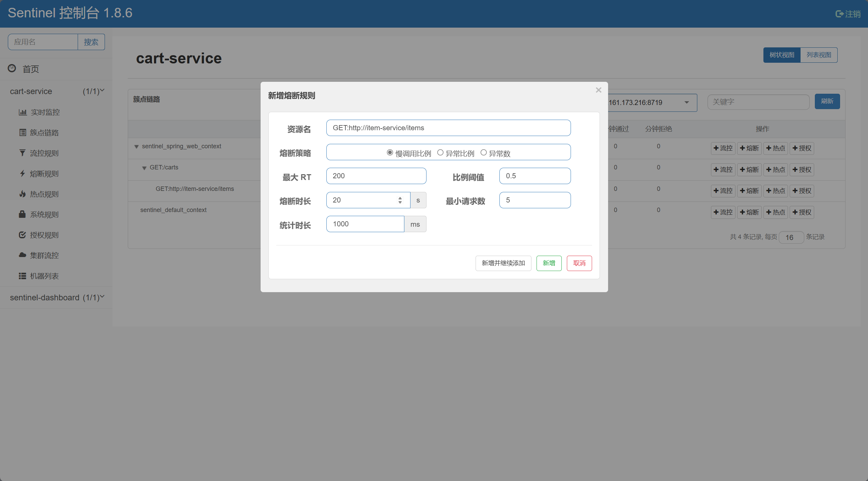This screenshot has height=481, width=868.
Task: Collapse the GET:/carts tree node
Action: coord(144,168)
